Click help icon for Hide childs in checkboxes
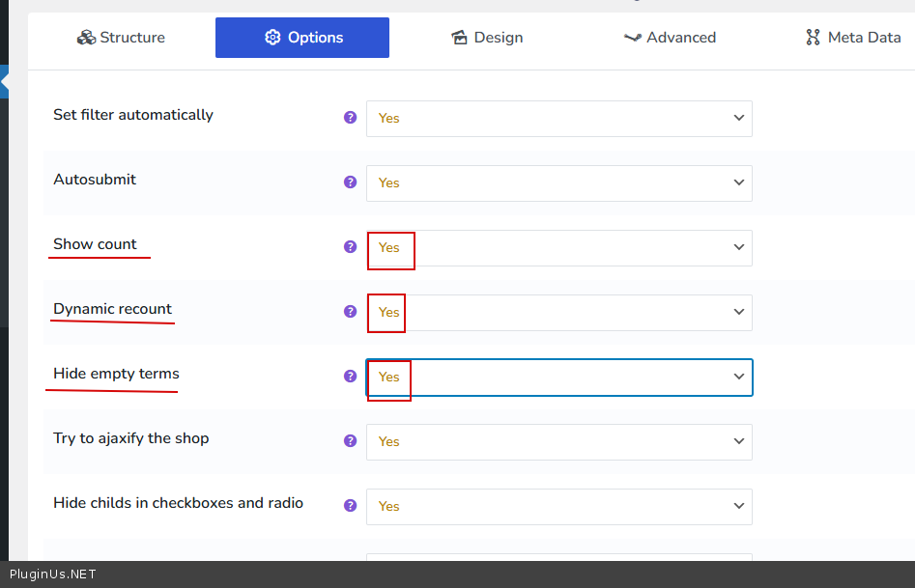The image size is (915, 588). click(351, 506)
